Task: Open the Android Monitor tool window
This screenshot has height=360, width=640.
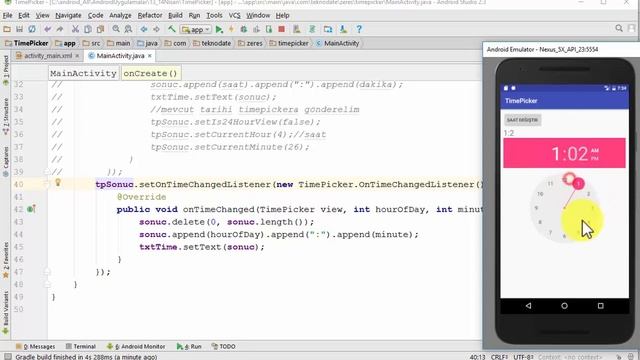Action: click(x=136, y=346)
